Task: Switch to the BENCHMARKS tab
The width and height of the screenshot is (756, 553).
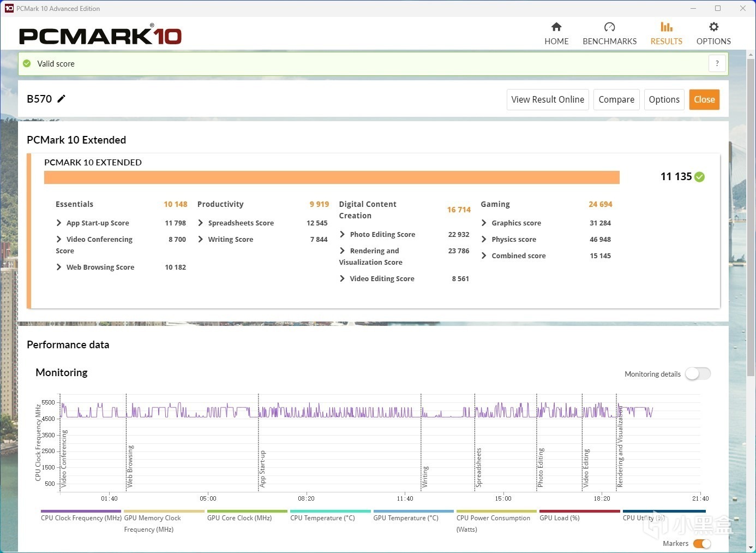Action: (609, 33)
